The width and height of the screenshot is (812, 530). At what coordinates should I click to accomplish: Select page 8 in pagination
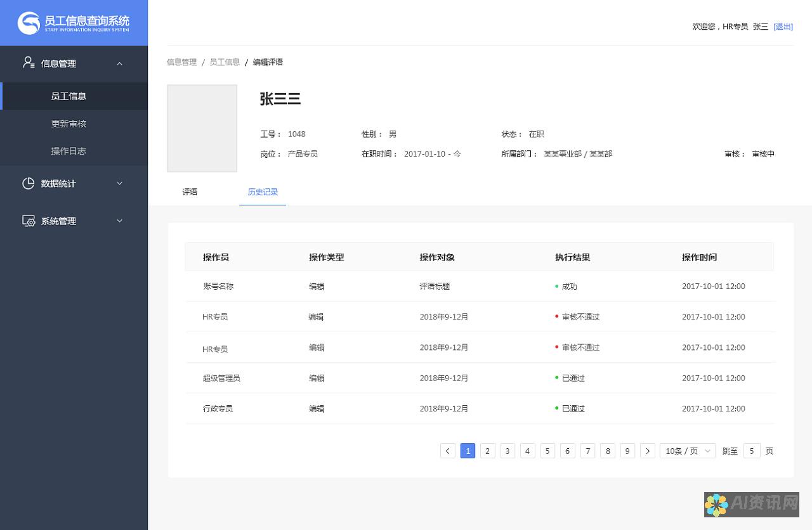pos(608,451)
